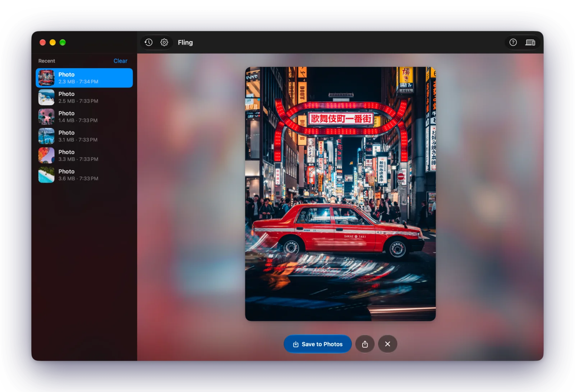
Task: Select the 2.5 MB photo entry
Action: [84, 97]
